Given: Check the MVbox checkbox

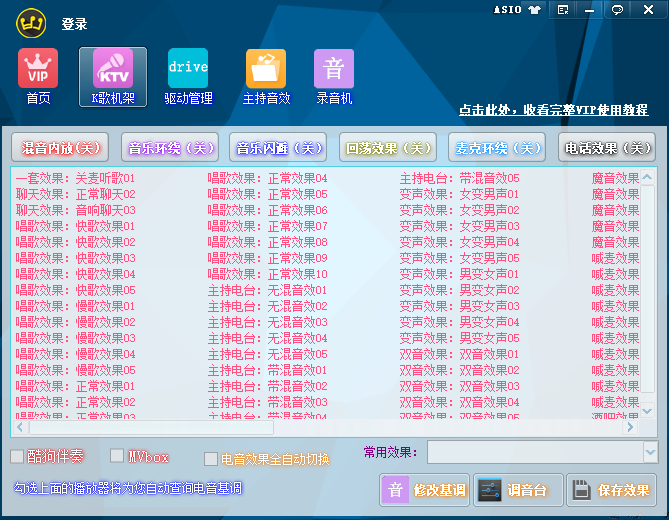Looking at the screenshot, I should coord(117,455).
